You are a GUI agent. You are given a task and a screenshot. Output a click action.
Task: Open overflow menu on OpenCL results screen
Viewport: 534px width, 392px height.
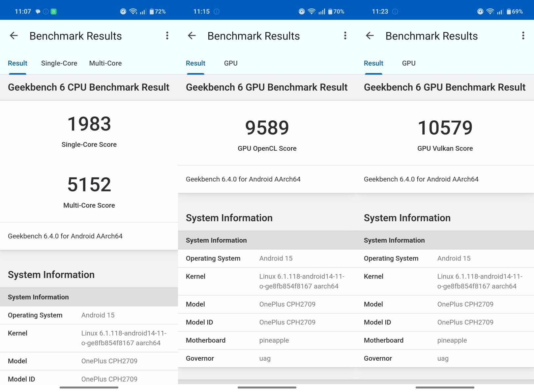345,36
